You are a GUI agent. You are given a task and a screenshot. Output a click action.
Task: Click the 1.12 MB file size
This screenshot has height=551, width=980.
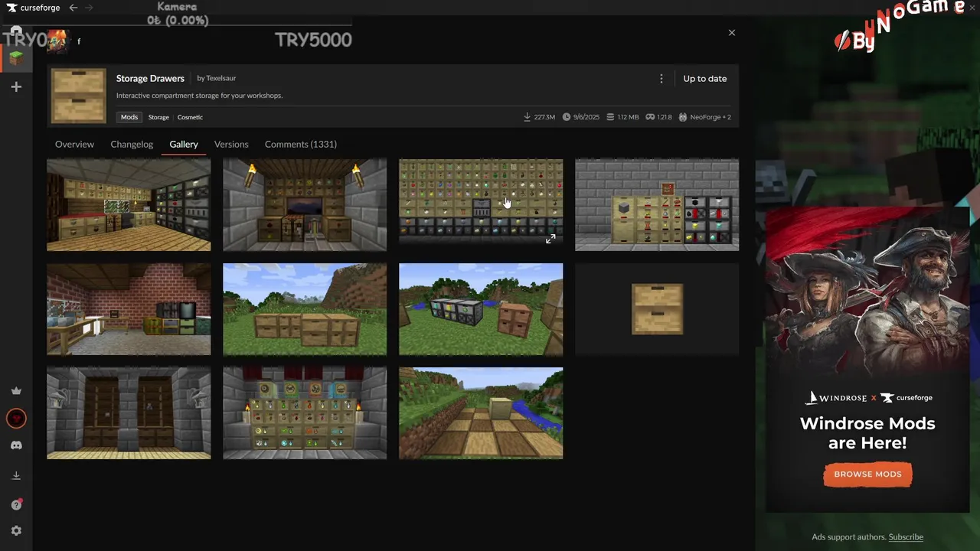point(622,117)
